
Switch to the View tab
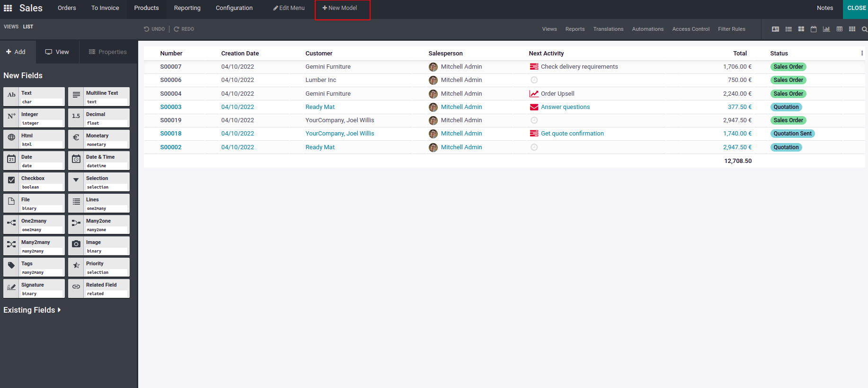(57, 52)
